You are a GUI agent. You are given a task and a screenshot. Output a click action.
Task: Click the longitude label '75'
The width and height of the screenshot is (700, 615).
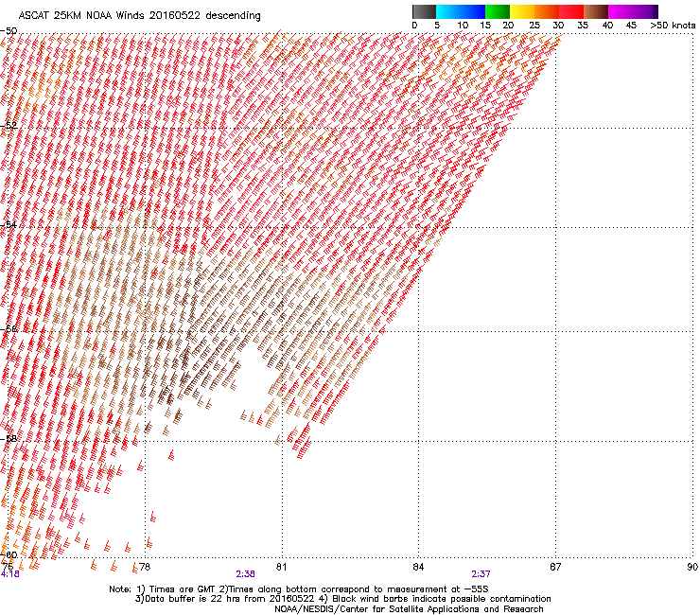pyautogui.click(x=8, y=567)
